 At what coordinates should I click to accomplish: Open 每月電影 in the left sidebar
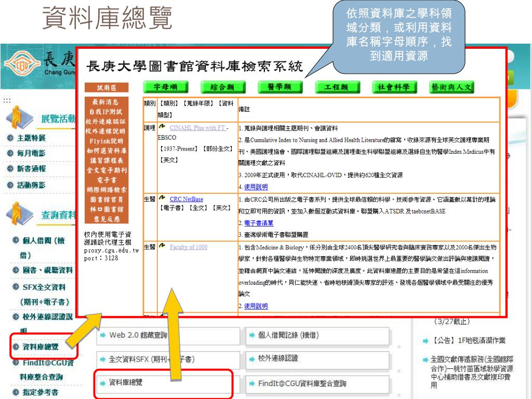click(31, 153)
